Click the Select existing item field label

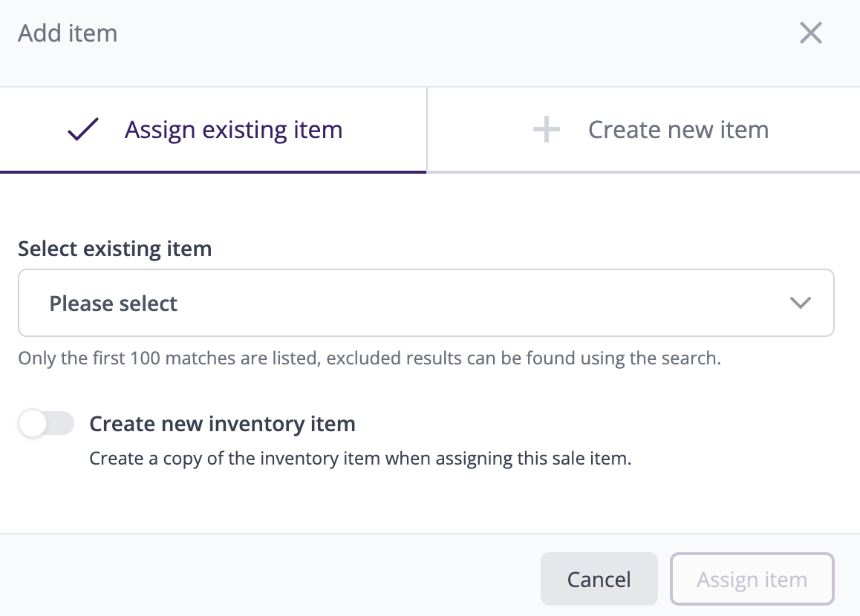tap(115, 249)
